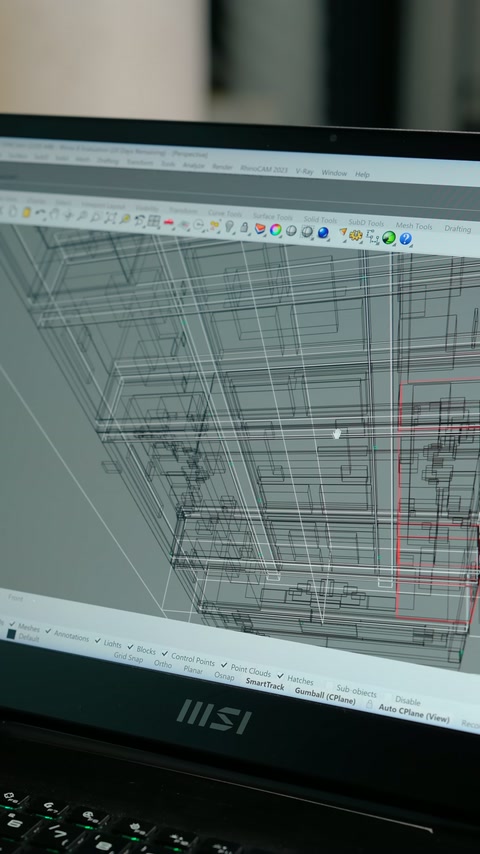Image resolution: width=480 pixels, height=854 pixels.
Task: Click the Default layer name in status bar
Action: tap(29, 637)
